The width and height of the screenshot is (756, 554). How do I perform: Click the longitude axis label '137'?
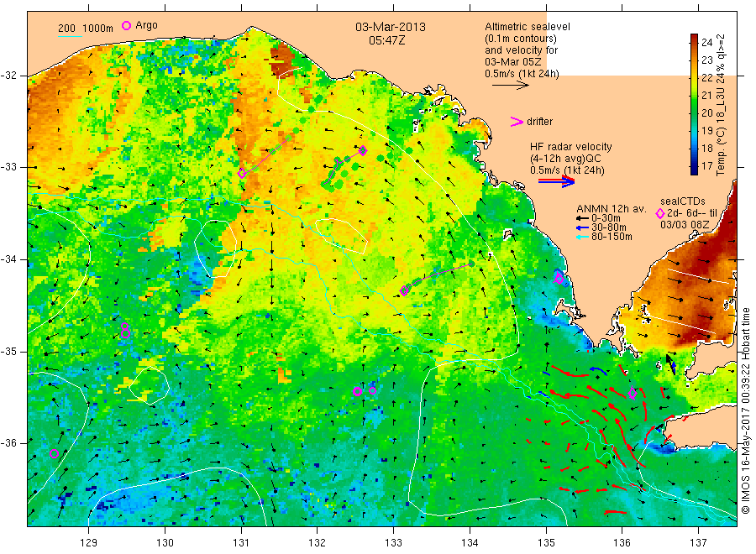tap(699, 543)
